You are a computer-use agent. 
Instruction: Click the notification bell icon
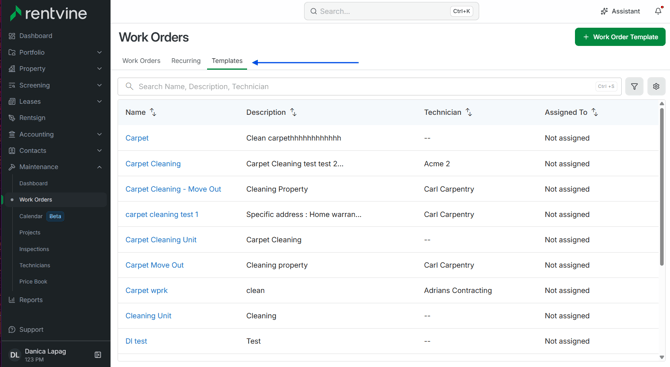click(658, 11)
